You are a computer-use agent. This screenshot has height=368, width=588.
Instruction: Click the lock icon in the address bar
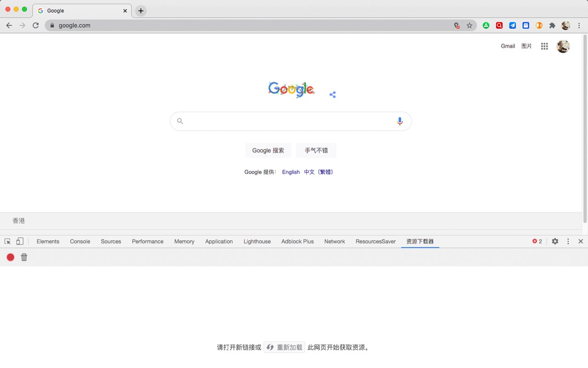pos(52,25)
